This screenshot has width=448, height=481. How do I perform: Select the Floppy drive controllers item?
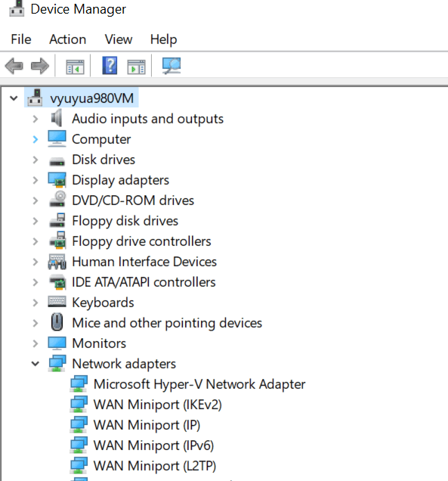tap(141, 241)
